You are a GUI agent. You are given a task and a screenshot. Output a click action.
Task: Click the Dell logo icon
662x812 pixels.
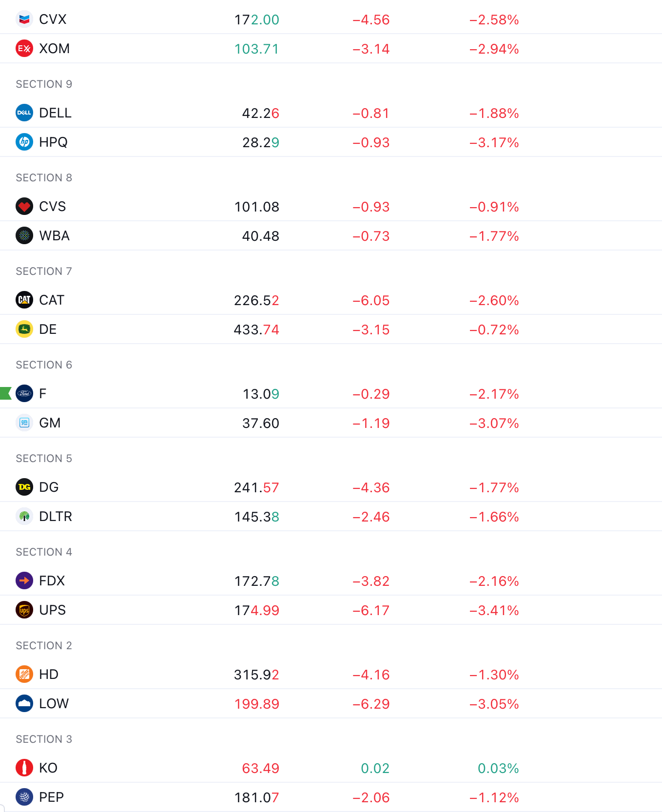[24, 113]
